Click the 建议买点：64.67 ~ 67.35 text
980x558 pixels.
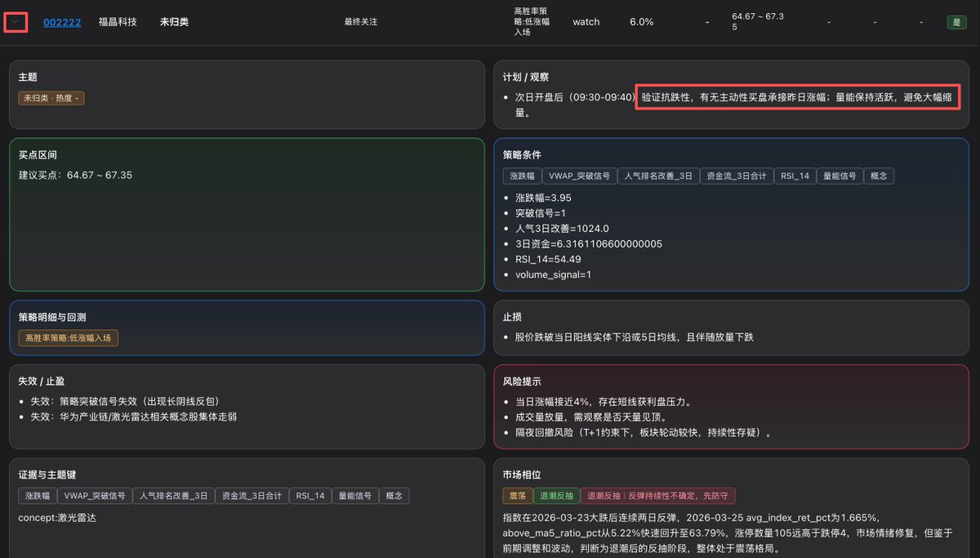coord(75,176)
